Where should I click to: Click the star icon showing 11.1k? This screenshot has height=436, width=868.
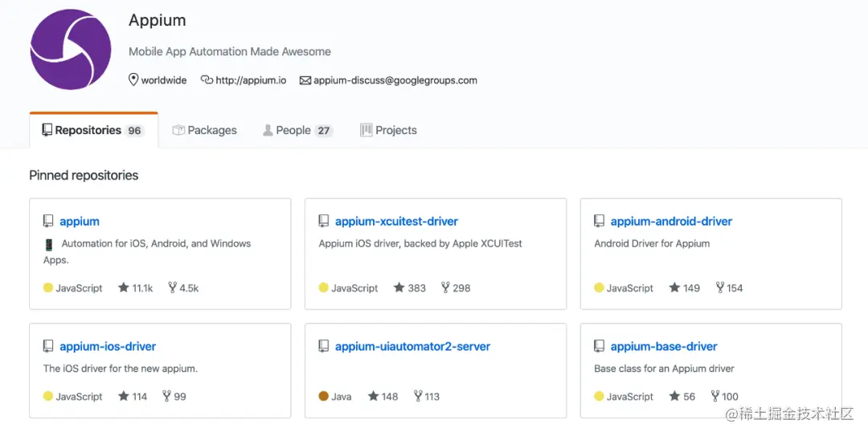tap(124, 287)
